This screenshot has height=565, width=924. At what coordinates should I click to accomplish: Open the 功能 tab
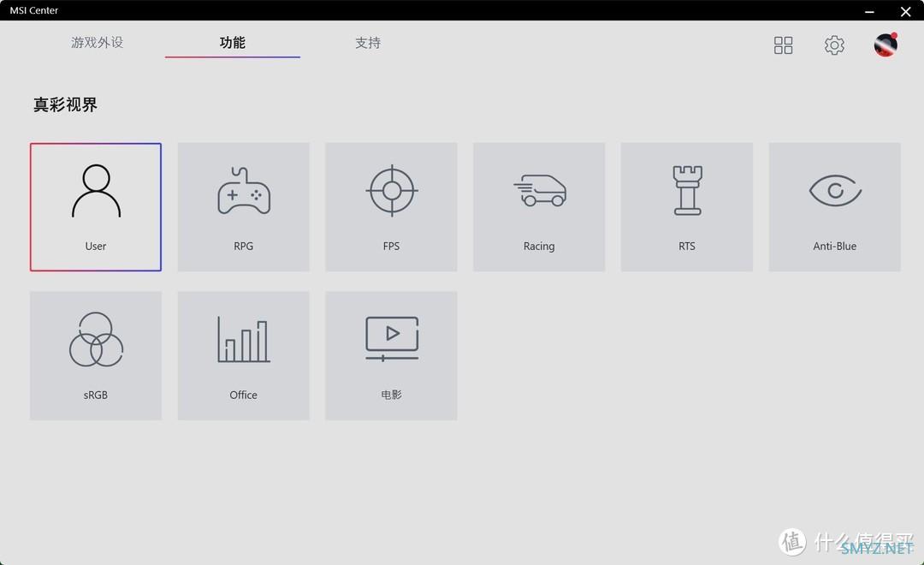click(232, 43)
